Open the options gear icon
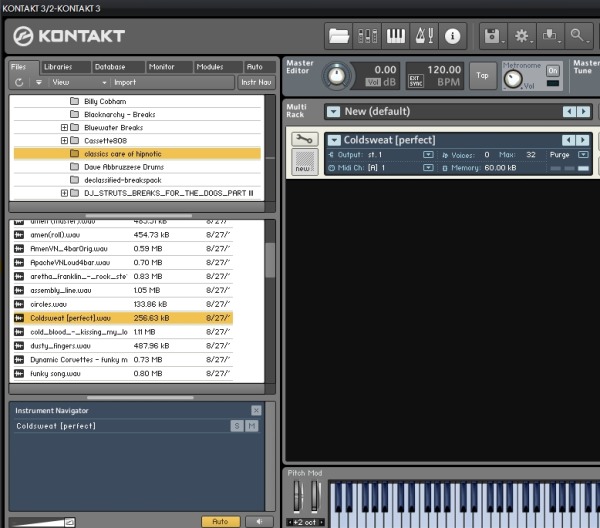This screenshot has height=528, width=600. pyautogui.click(x=522, y=36)
